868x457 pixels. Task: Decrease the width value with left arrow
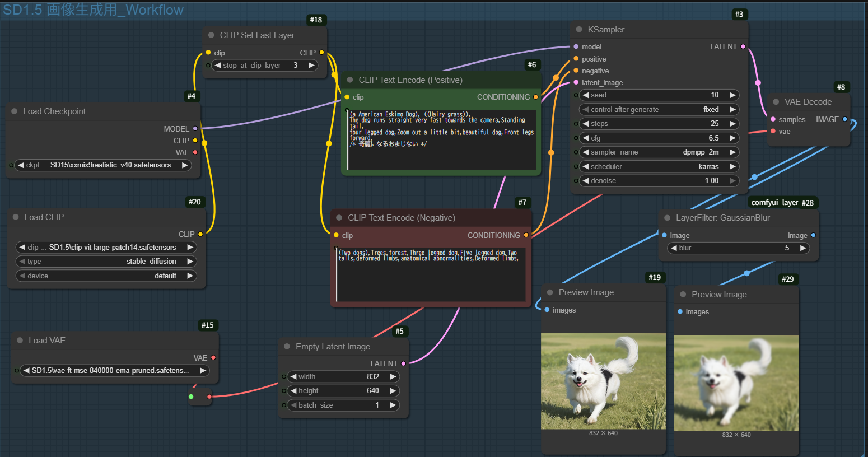pyautogui.click(x=293, y=377)
